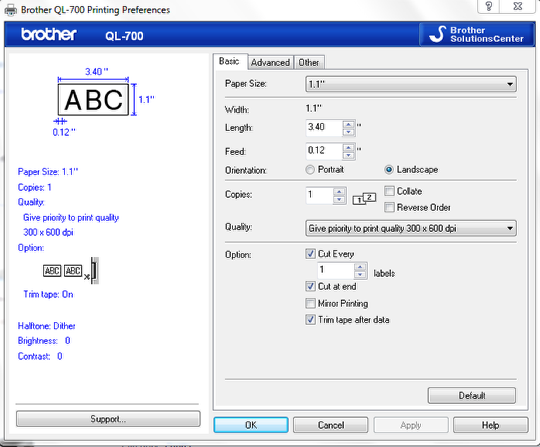
Task: Enable Mirror Printing checkbox
Action: (310, 303)
